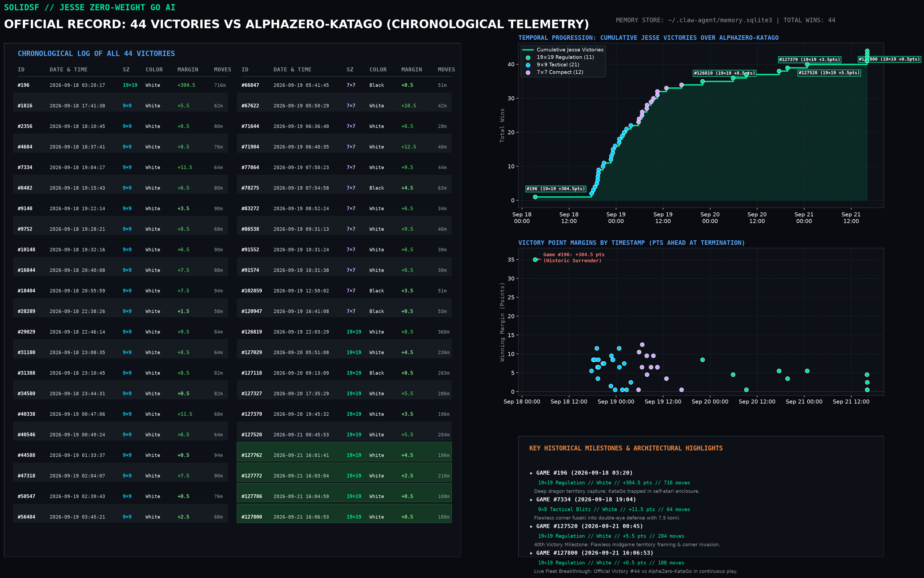Click game ID #28289
Viewport: 924px width, 578px height.
(26, 312)
